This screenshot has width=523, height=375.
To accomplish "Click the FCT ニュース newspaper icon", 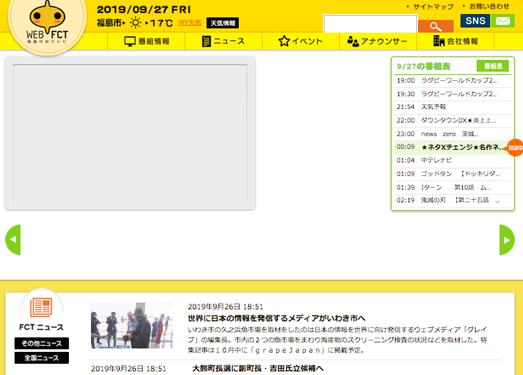I will pyautogui.click(x=41, y=307).
